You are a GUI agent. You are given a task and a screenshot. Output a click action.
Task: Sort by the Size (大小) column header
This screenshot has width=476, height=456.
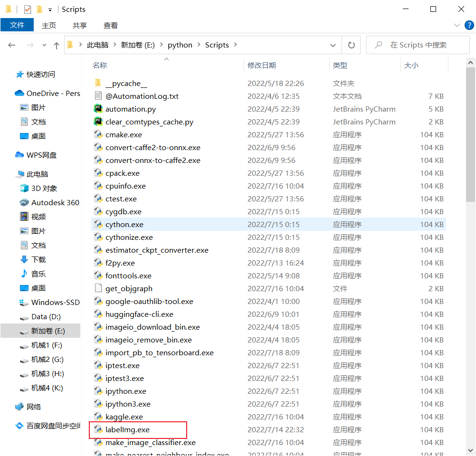(x=411, y=65)
